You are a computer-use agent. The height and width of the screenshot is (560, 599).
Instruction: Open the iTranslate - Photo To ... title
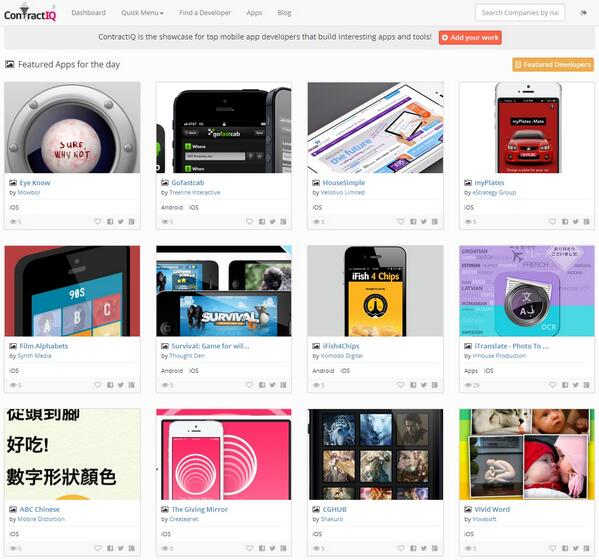click(511, 346)
